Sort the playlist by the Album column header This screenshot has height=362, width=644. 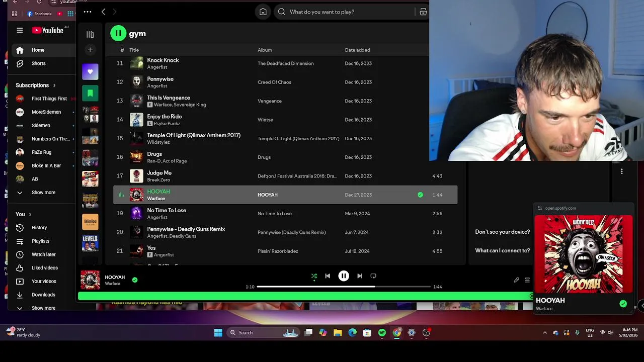pyautogui.click(x=265, y=50)
